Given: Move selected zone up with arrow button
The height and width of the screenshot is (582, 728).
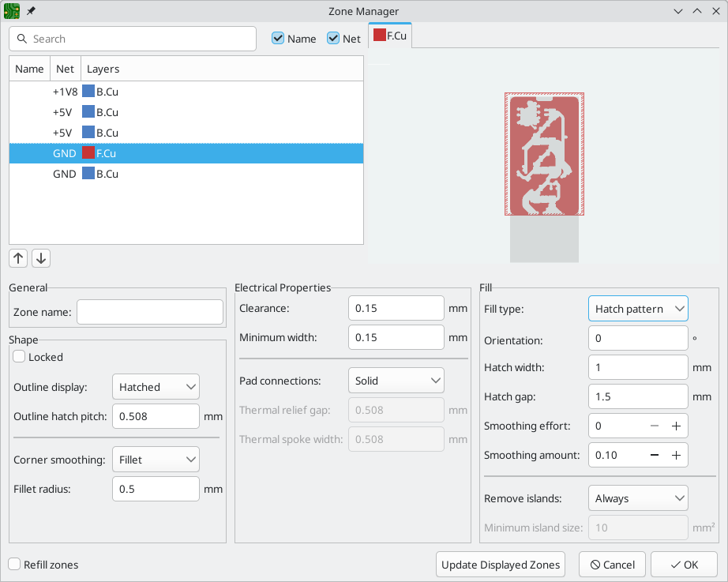Looking at the screenshot, I should (x=19, y=258).
